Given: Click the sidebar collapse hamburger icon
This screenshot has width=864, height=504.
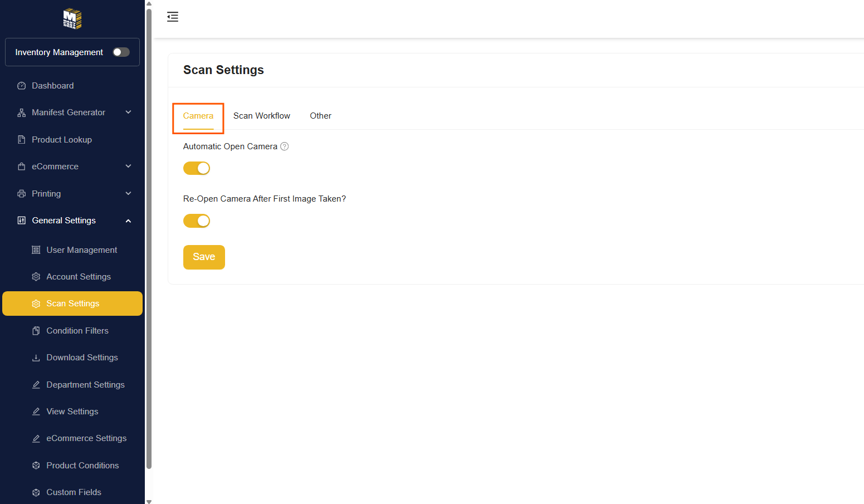Looking at the screenshot, I should pos(173,17).
